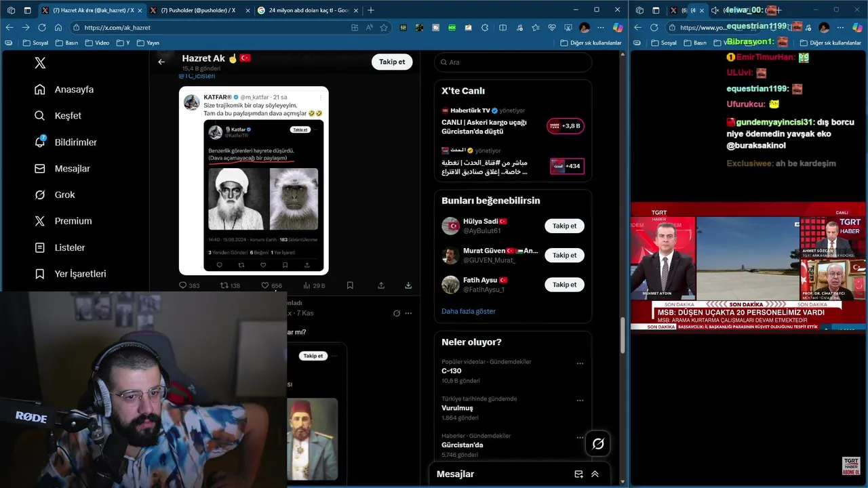Add page to favorites star icon
Image resolution: width=868 pixels, height=488 pixels.
(384, 28)
